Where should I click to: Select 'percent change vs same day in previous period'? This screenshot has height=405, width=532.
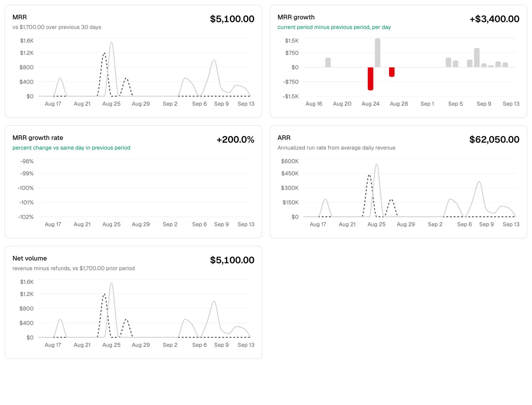pos(71,148)
